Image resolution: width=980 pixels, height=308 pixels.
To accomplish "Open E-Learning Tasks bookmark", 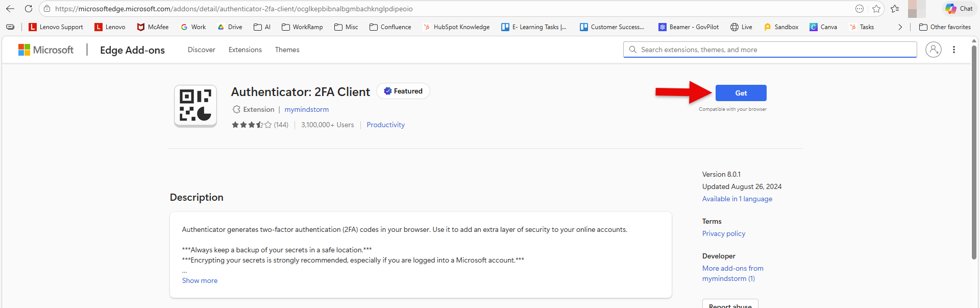I will pos(534,27).
